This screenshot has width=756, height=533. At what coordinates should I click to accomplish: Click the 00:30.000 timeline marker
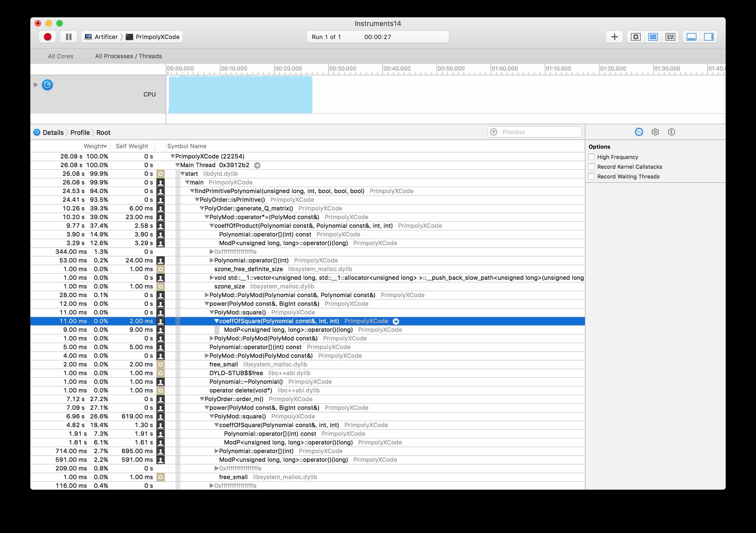343,69
